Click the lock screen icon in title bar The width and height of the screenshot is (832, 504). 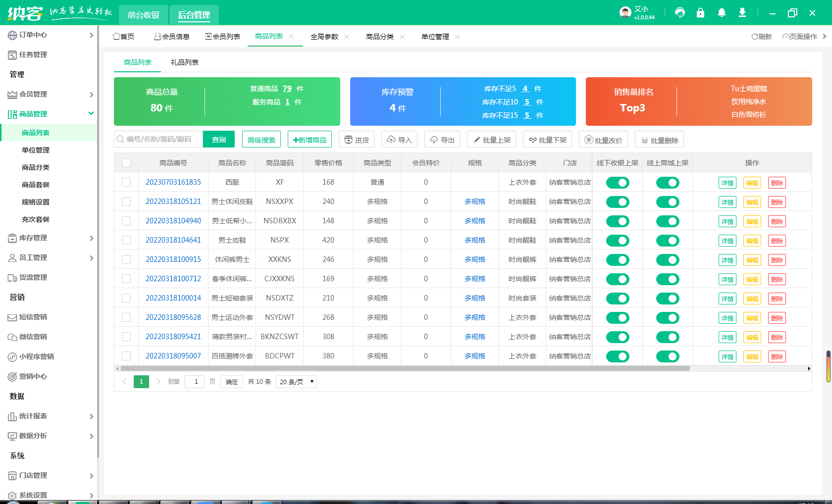tap(701, 12)
